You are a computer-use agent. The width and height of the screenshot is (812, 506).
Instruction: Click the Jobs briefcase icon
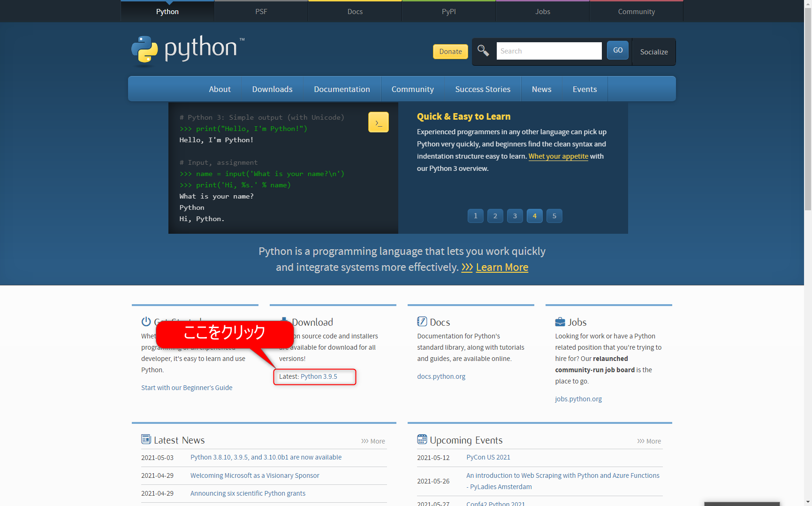(x=560, y=322)
